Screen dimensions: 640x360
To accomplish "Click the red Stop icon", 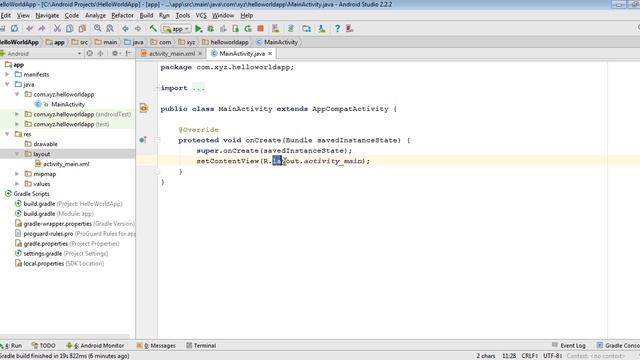I will [x=260, y=29].
